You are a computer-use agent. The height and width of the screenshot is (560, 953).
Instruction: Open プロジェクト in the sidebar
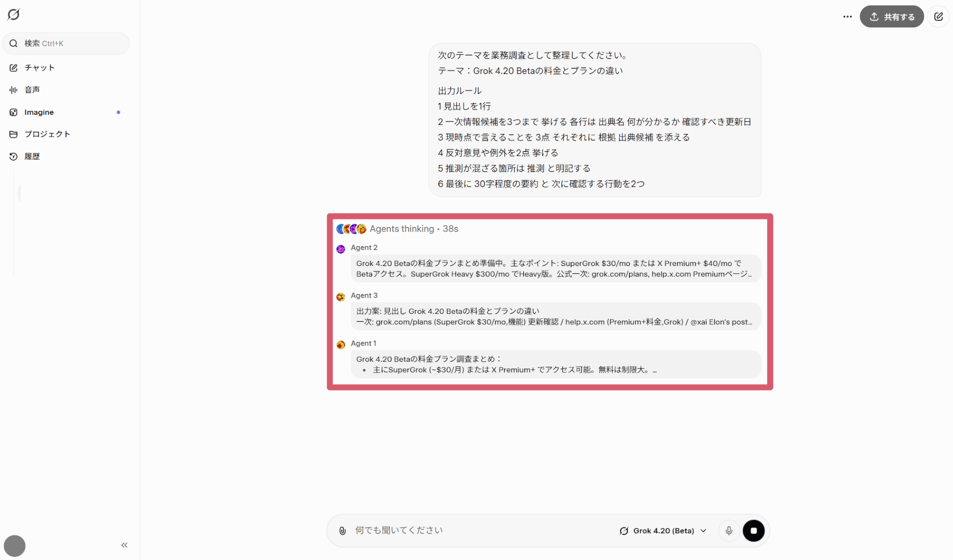47,134
